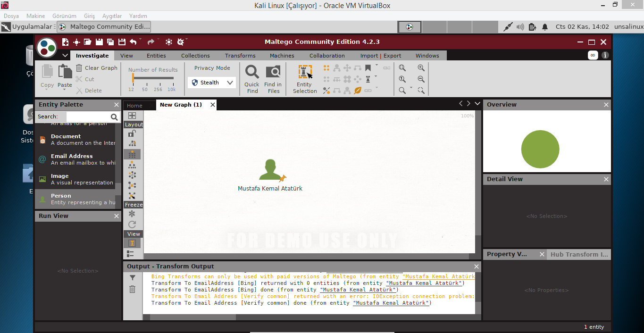Switch to the Entities ribbon tab
Image resolution: width=644 pixels, height=333 pixels.
pyautogui.click(x=156, y=56)
